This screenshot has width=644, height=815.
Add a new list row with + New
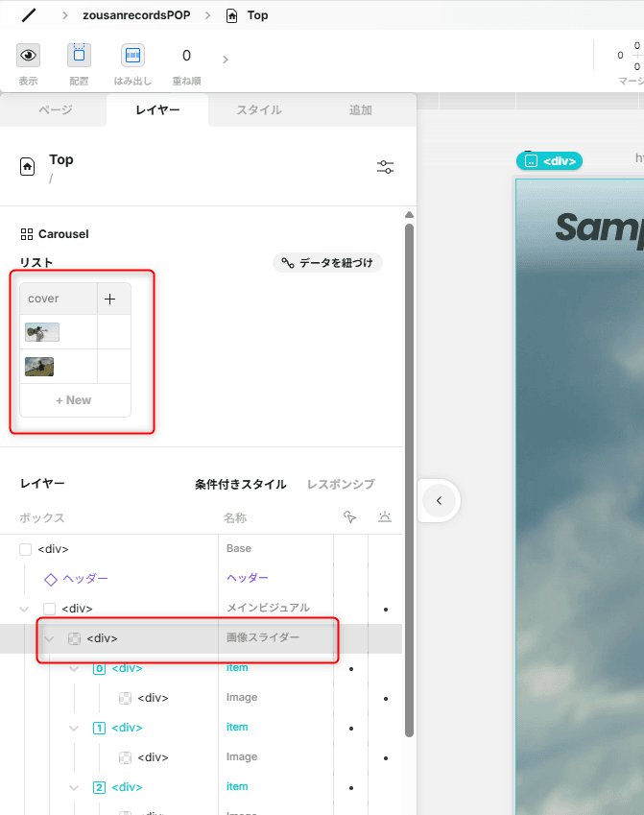74,400
